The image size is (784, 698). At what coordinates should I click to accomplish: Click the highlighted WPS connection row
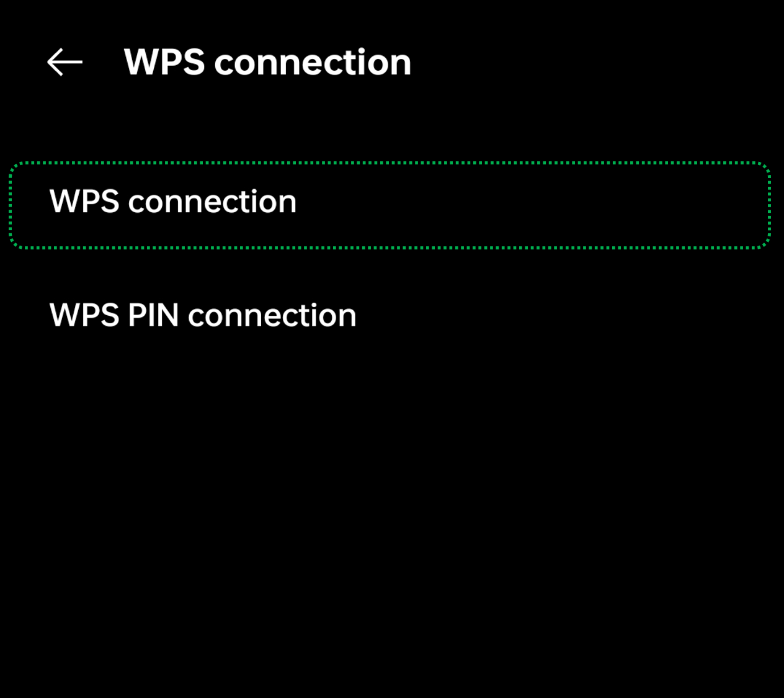390,205
